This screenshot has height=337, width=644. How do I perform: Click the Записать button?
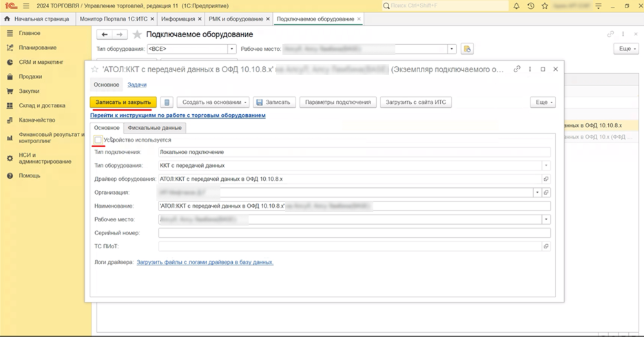click(x=273, y=102)
